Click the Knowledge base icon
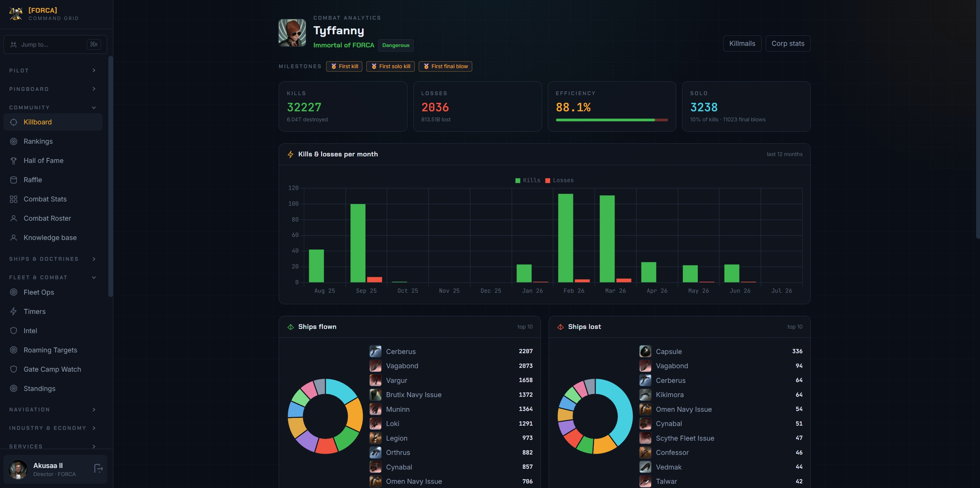 pos(13,238)
